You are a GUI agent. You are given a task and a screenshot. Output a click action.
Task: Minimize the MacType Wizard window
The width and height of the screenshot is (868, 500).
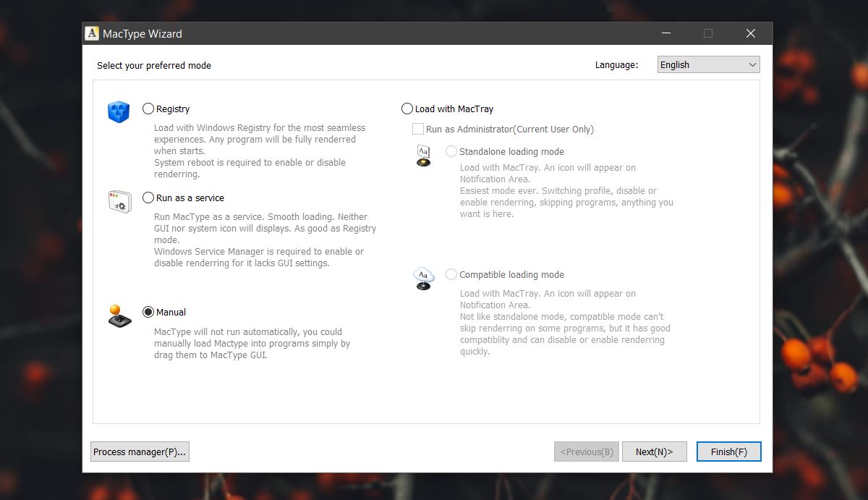coord(665,33)
